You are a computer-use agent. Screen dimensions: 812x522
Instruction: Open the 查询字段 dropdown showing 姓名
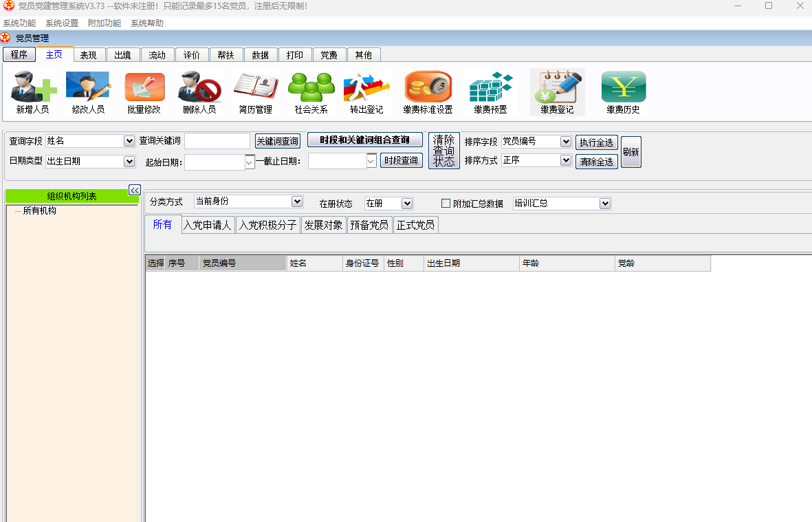click(129, 141)
